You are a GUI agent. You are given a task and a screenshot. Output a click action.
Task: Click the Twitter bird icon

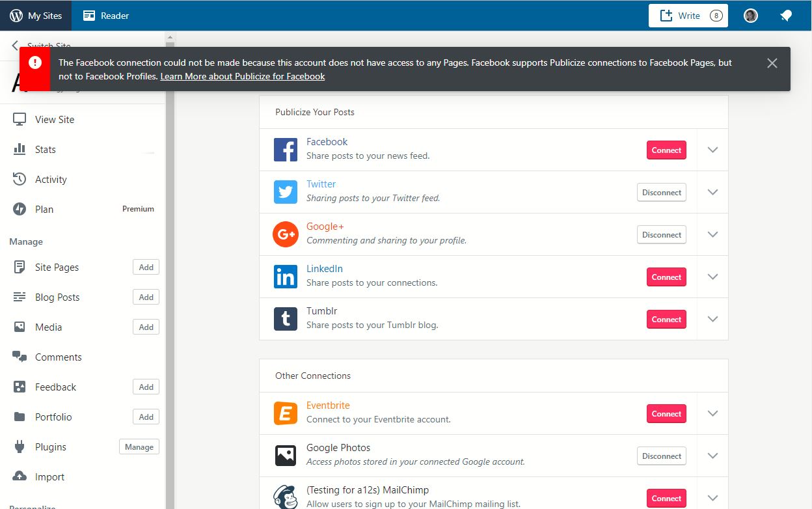click(x=286, y=192)
